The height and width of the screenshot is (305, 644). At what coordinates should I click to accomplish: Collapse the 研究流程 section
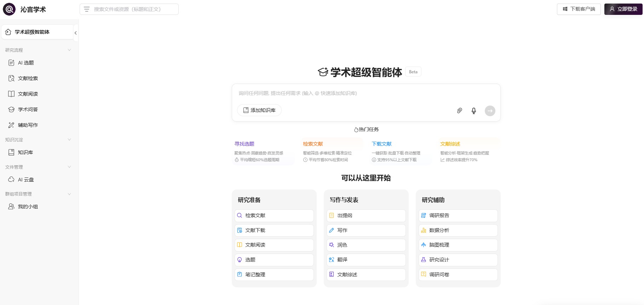coord(69,50)
